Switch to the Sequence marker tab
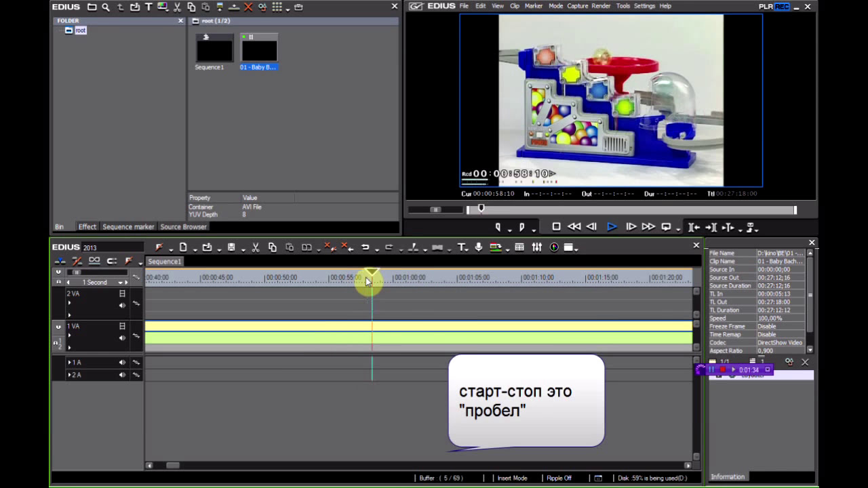 click(128, 227)
